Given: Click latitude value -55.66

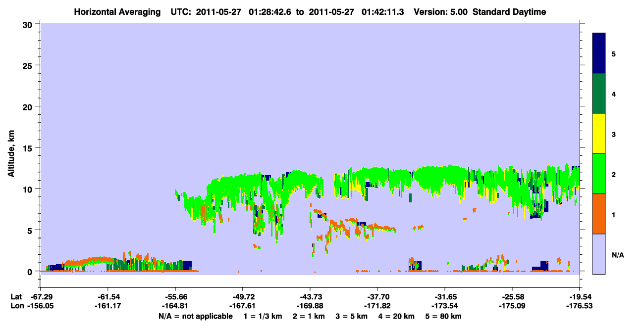Looking at the screenshot, I should pos(175,297).
